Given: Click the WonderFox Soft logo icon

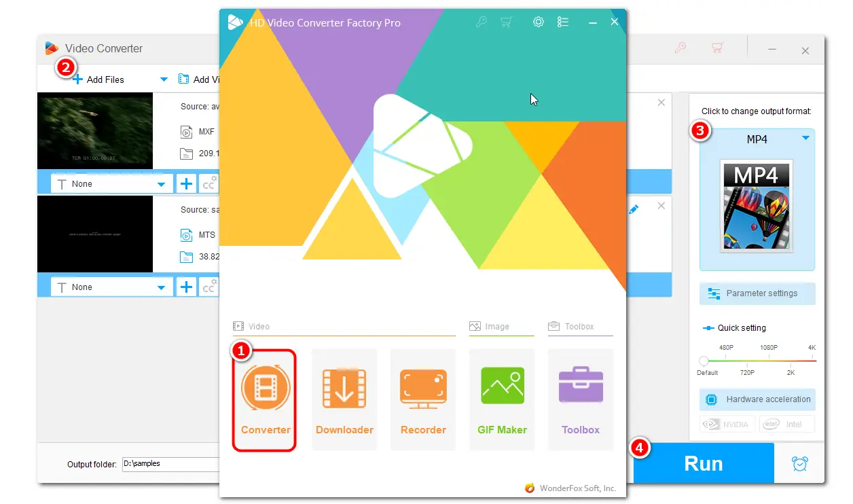Looking at the screenshot, I should [530, 488].
